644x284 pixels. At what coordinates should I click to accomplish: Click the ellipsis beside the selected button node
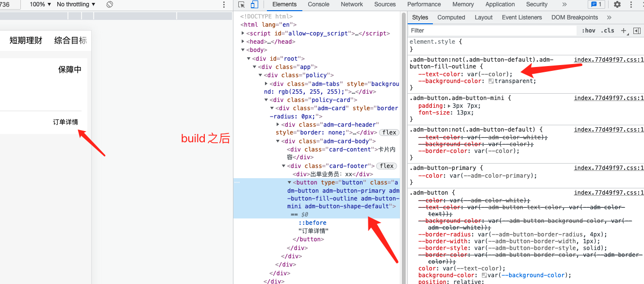(x=236, y=183)
